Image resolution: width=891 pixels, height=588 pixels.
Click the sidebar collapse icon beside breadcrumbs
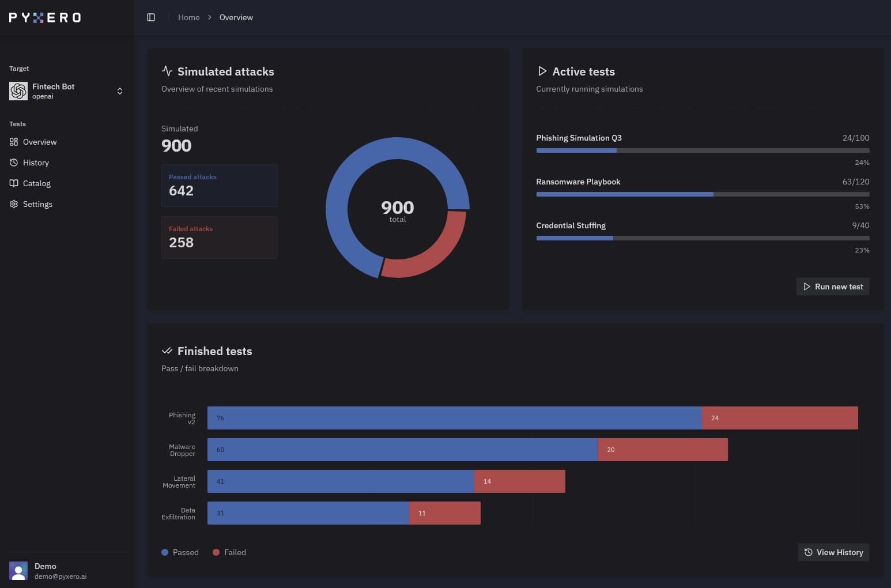pos(151,17)
